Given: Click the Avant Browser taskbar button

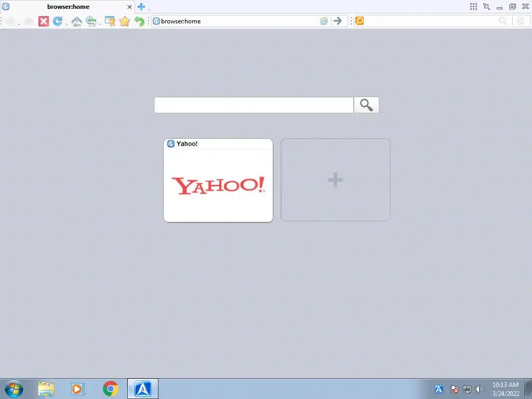Looking at the screenshot, I should [143, 389].
